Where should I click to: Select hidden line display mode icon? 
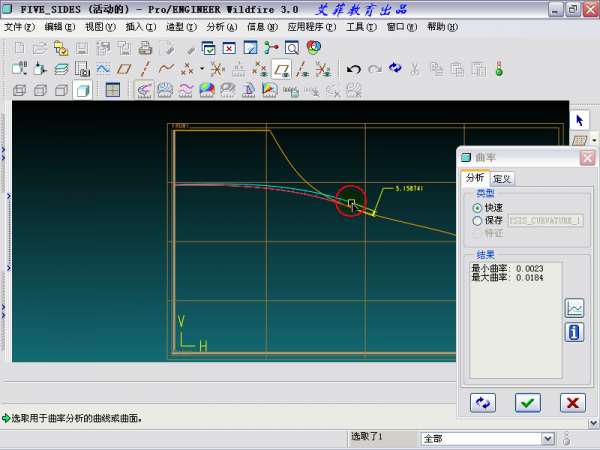click(41, 90)
